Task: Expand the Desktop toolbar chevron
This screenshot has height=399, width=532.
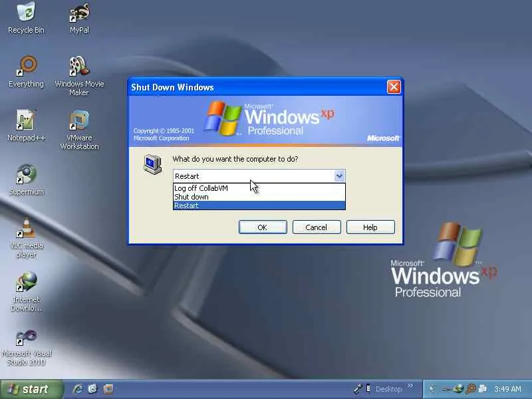Action: click(x=410, y=386)
